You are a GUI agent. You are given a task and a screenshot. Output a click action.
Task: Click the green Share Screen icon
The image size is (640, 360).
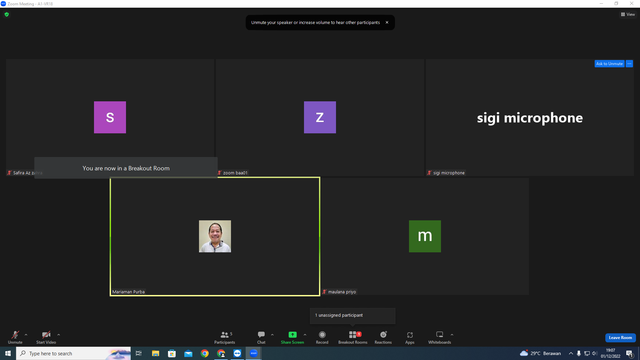click(293, 335)
